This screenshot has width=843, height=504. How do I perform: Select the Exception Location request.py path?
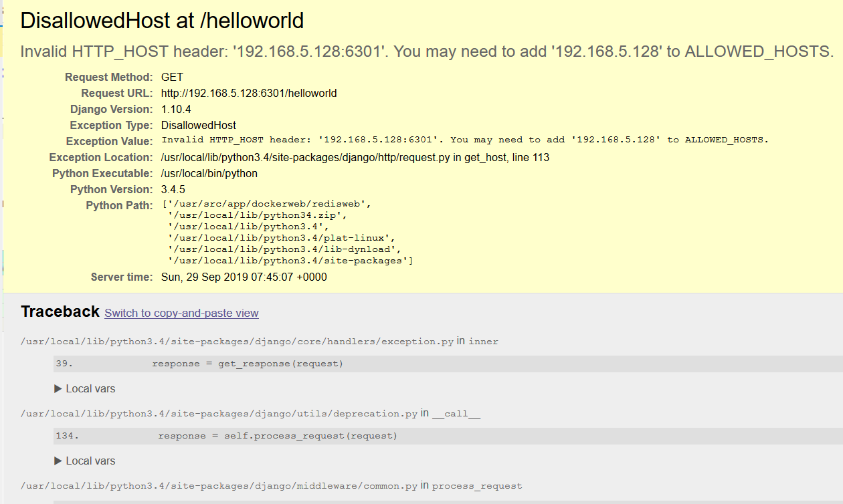coord(355,158)
